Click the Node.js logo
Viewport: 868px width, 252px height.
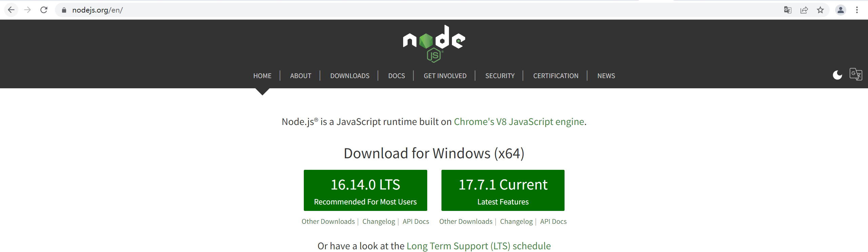[x=434, y=43]
